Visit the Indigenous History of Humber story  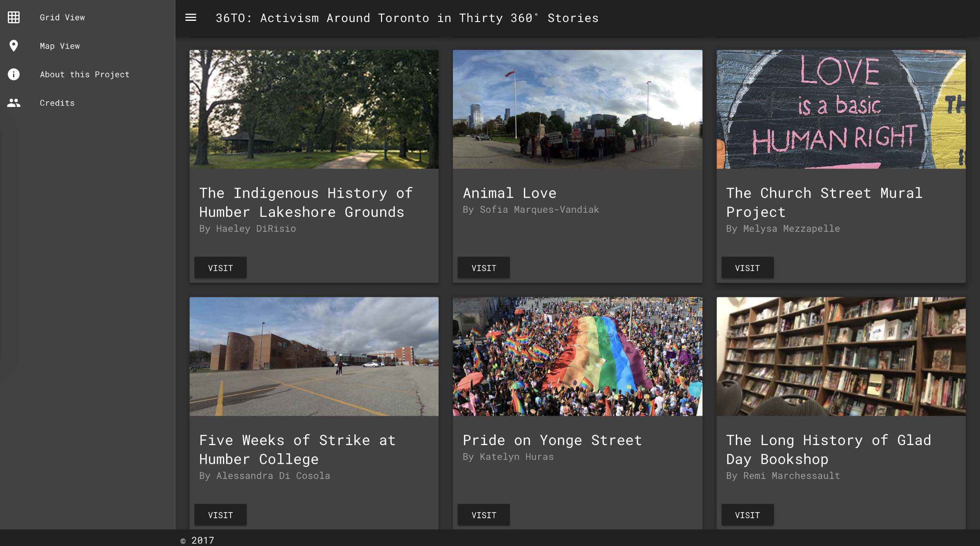point(220,268)
